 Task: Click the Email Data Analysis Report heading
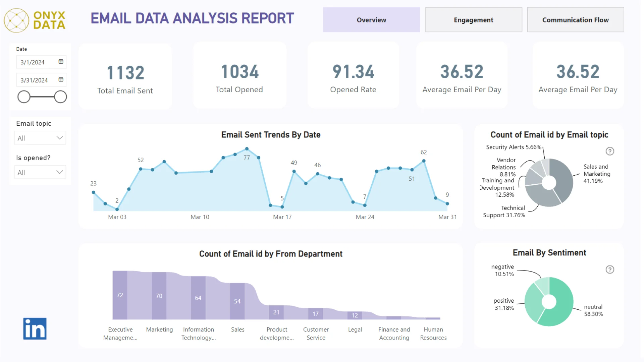pyautogui.click(x=192, y=18)
